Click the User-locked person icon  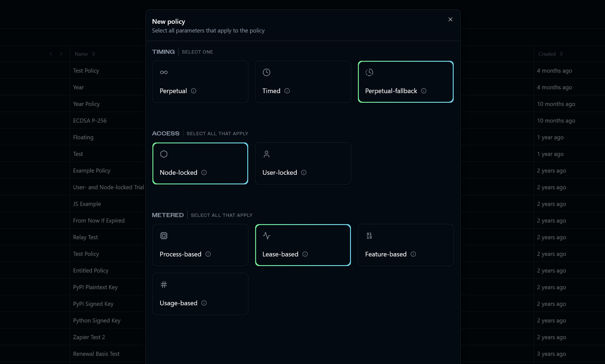(x=266, y=154)
